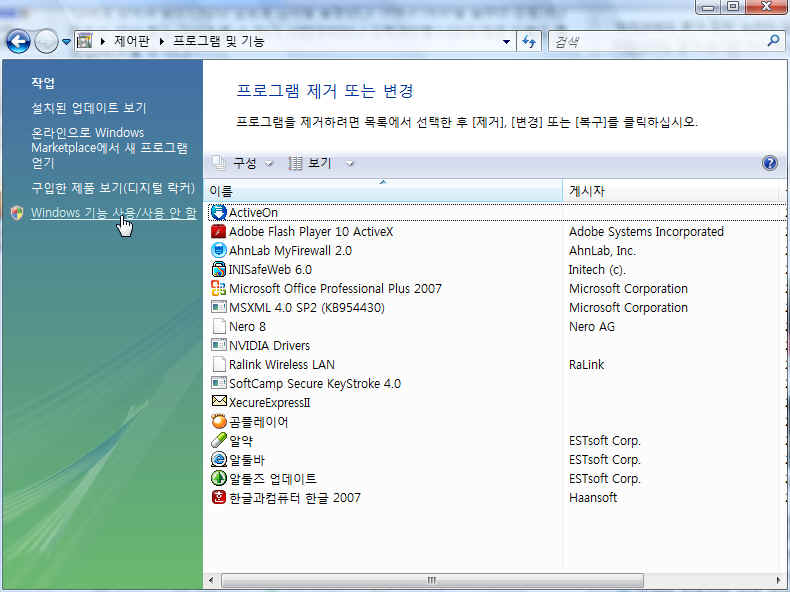The height and width of the screenshot is (592, 790).
Task: Select the 알툴즈 업데이트 icon
Action: (218, 478)
